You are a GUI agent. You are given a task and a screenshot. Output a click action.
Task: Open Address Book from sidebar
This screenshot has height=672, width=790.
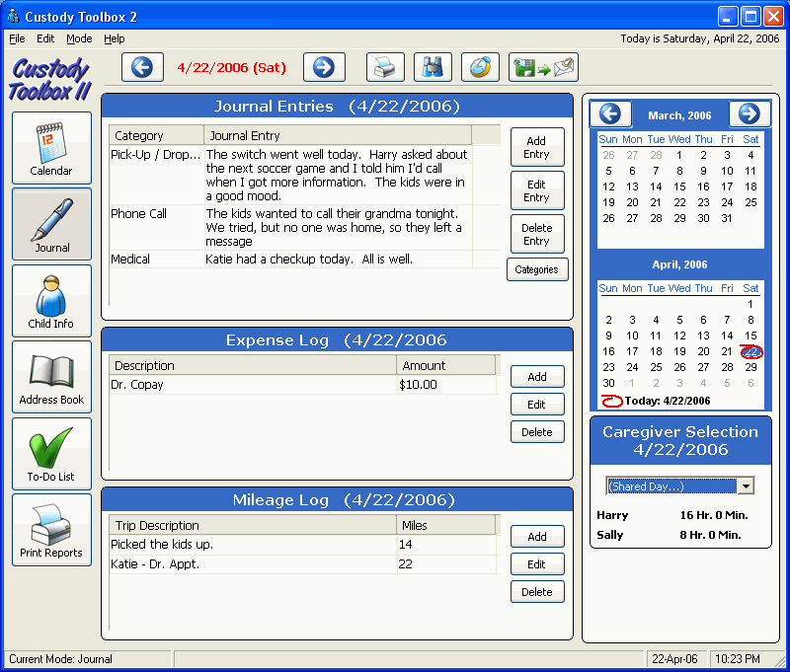tap(51, 377)
